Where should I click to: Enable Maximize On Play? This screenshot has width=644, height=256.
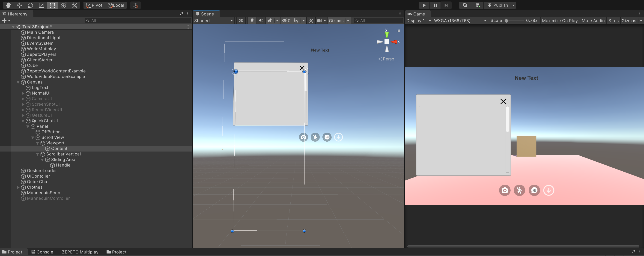click(x=560, y=21)
